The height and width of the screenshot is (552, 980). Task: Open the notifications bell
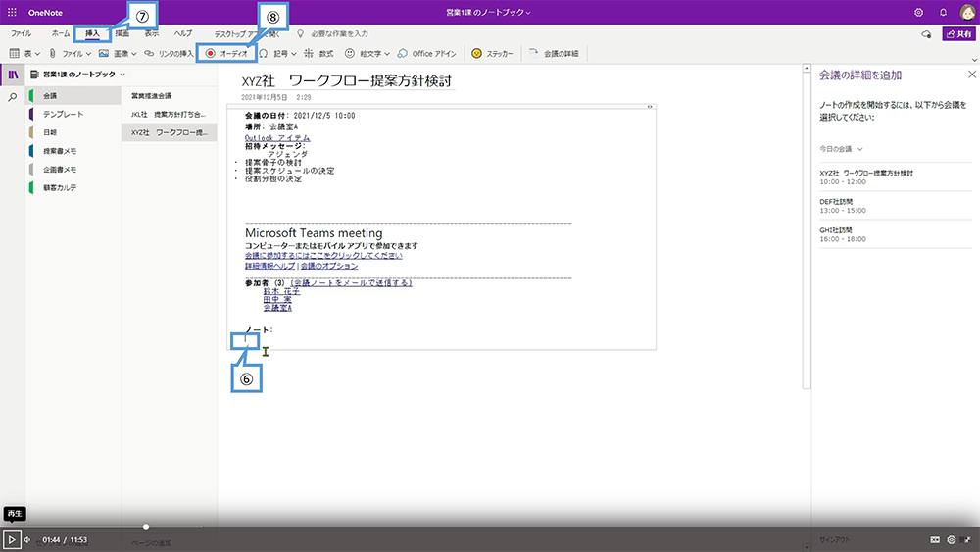click(943, 12)
